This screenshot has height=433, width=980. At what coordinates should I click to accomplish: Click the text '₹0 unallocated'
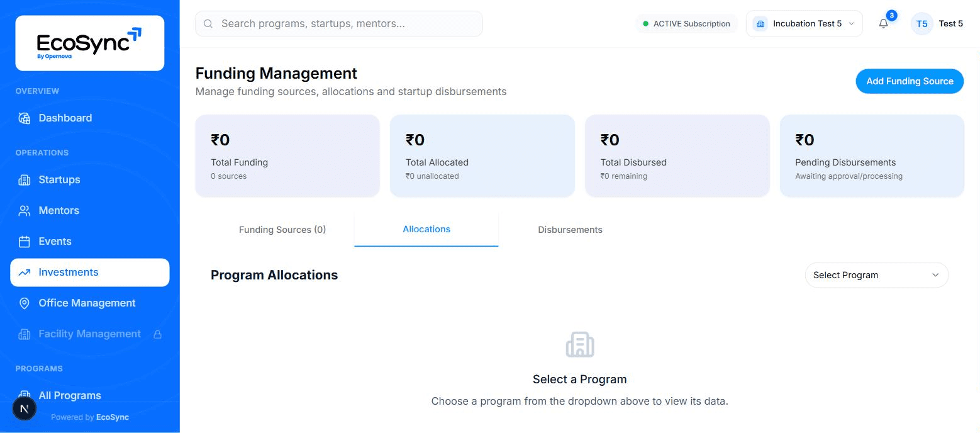tap(432, 176)
